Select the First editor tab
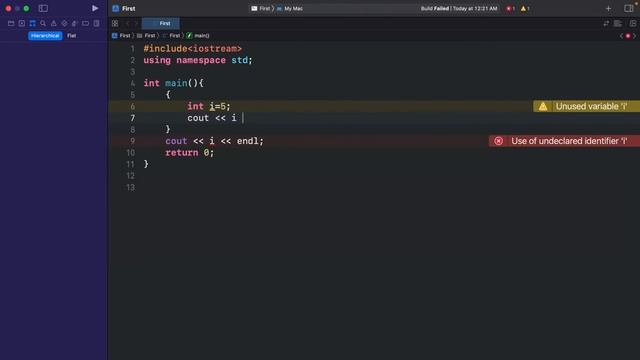Screen dimensions: 640x360 [160, 24]
